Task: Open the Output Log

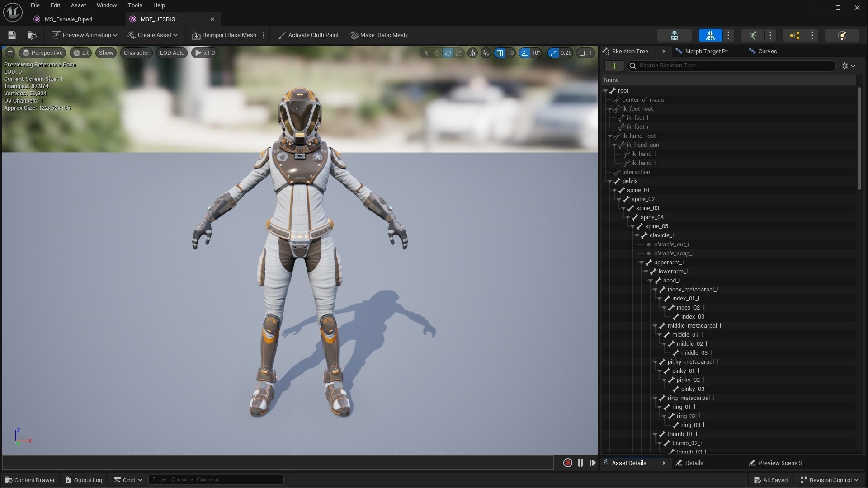Action: coord(84,480)
